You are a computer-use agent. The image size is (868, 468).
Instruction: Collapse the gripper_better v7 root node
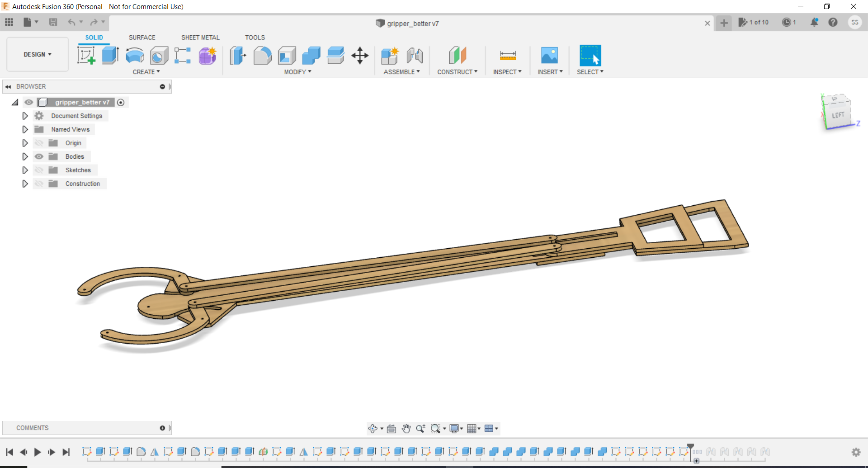15,102
